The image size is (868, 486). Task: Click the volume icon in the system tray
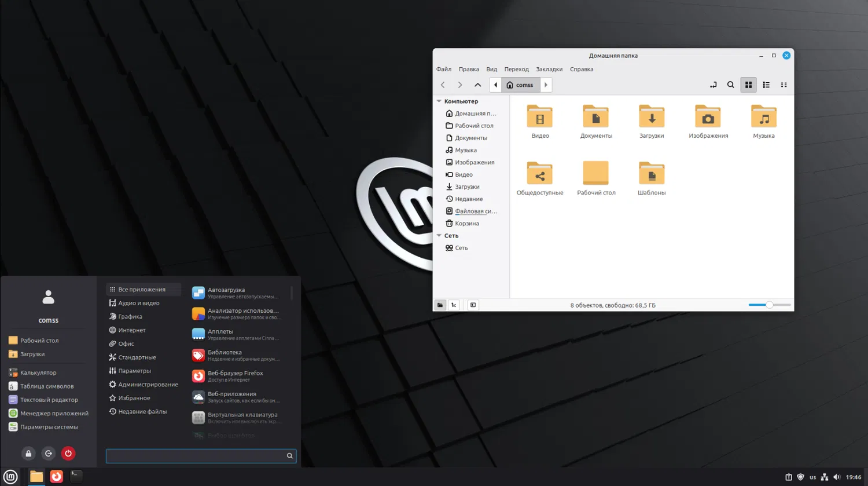(x=837, y=477)
